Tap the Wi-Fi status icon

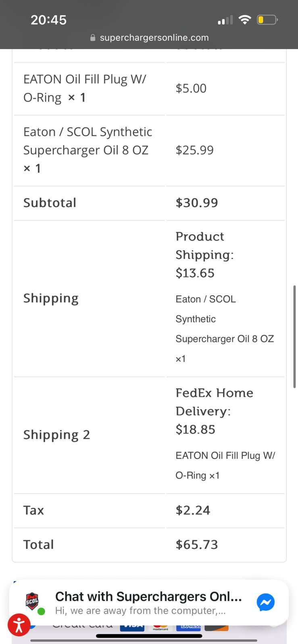245,20
